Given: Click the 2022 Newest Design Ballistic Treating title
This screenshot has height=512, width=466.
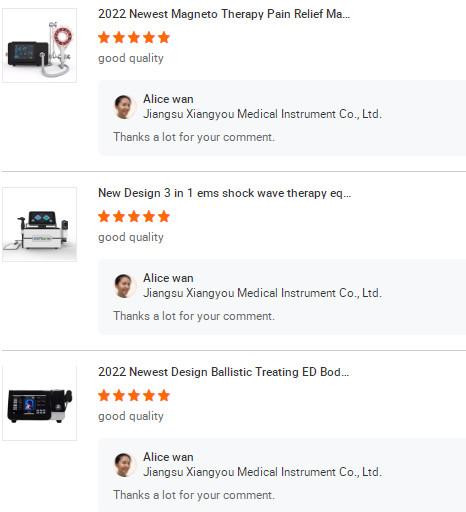Looking at the screenshot, I should tap(224, 372).
